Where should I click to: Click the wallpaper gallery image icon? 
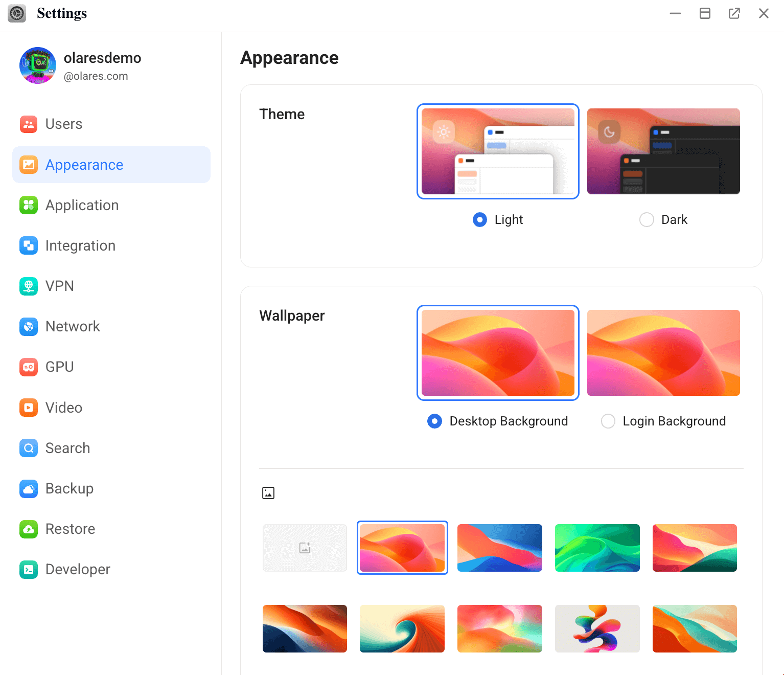click(x=268, y=492)
